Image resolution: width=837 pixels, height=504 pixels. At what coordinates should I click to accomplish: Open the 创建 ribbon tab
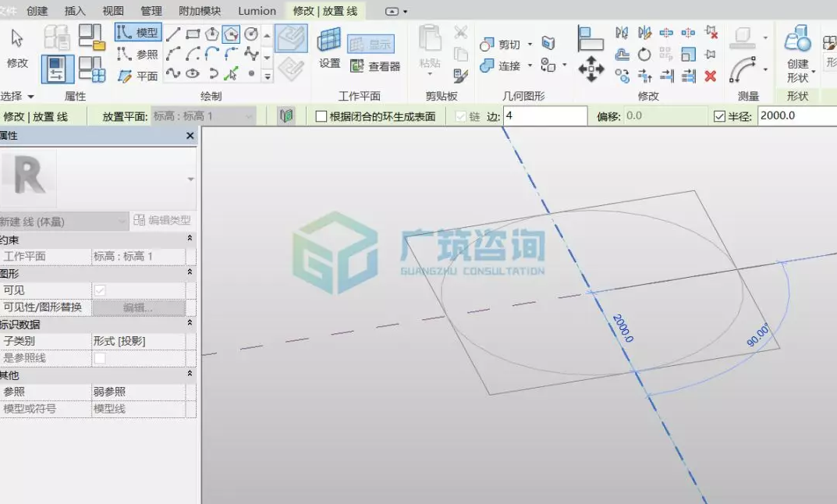37,11
